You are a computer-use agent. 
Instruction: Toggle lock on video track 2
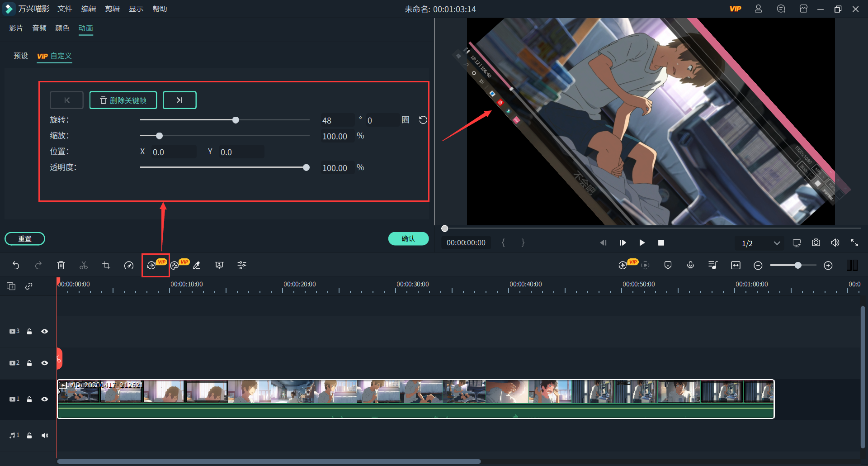tap(29, 363)
